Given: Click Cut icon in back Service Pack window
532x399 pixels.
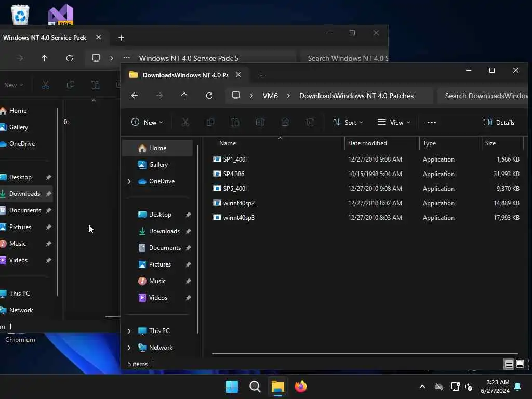Looking at the screenshot, I should coord(46,85).
